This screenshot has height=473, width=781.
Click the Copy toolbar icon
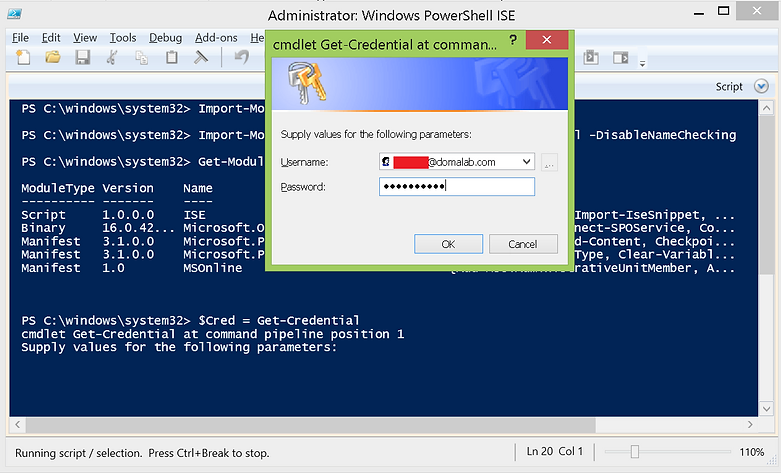(142, 58)
